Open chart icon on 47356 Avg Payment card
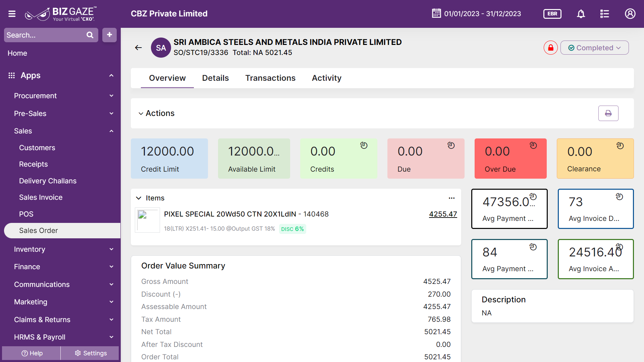644x362 pixels. pos(533,196)
